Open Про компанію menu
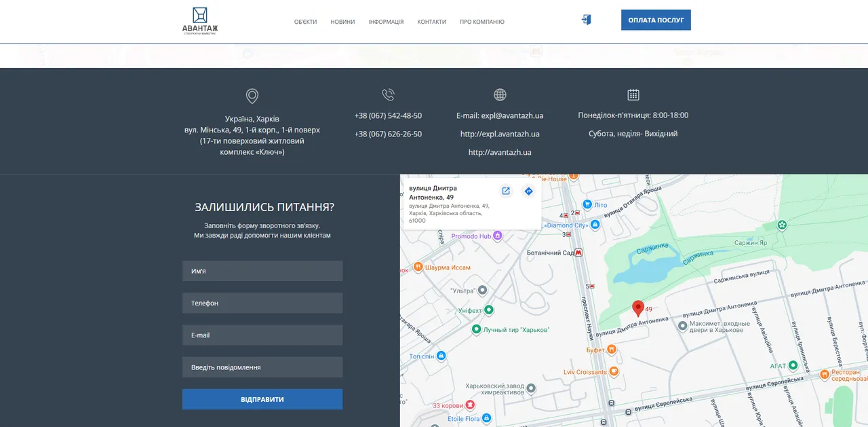Image resolution: width=868 pixels, height=427 pixels. tap(482, 22)
